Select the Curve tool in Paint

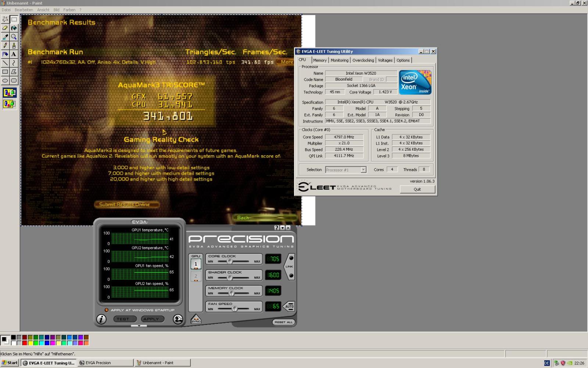coord(14,63)
